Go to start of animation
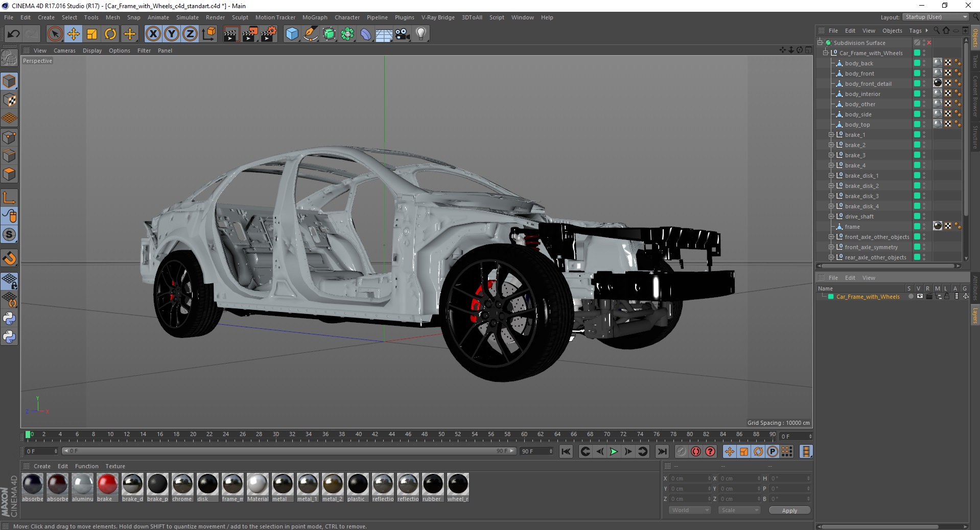This screenshot has height=530, width=980. tap(566, 451)
